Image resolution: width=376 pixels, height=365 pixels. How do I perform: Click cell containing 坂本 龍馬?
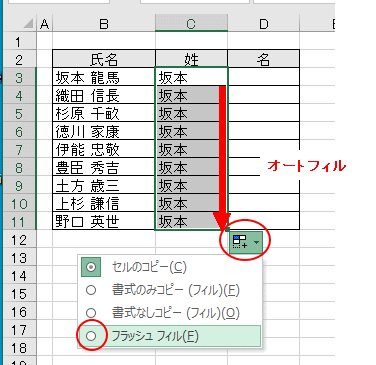[104, 77]
